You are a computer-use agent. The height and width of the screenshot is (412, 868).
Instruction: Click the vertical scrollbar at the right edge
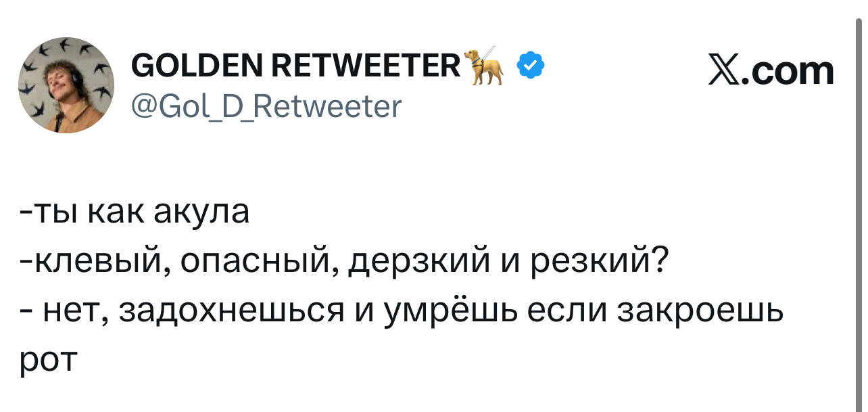(x=859, y=203)
